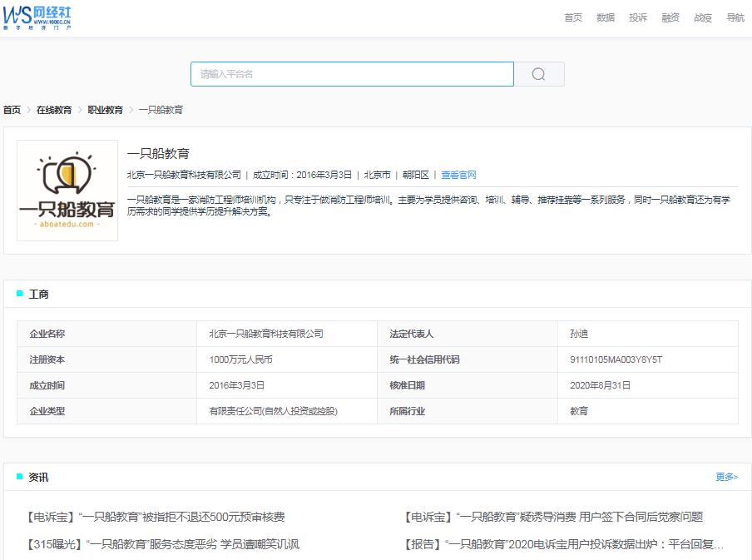The width and height of the screenshot is (752, 560).
Task: Open the 投诉 navigation item
Action: [637, 17]
